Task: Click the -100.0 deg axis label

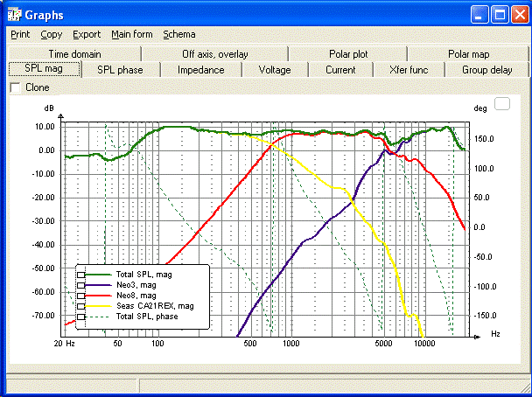Action: point(485,287)
